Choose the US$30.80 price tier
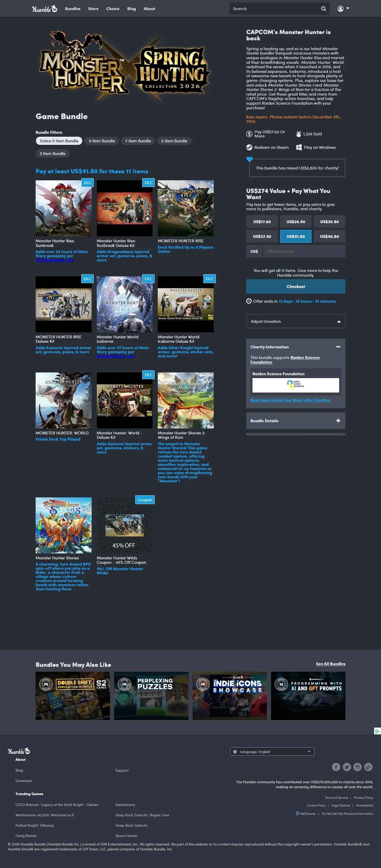381x868 pixels. [x=330, y=222]
